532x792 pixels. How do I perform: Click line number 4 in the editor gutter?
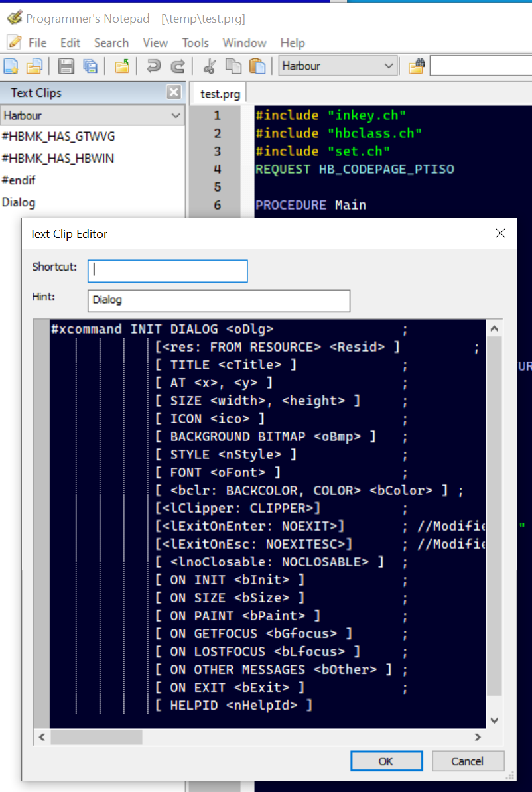pos(218,169)
